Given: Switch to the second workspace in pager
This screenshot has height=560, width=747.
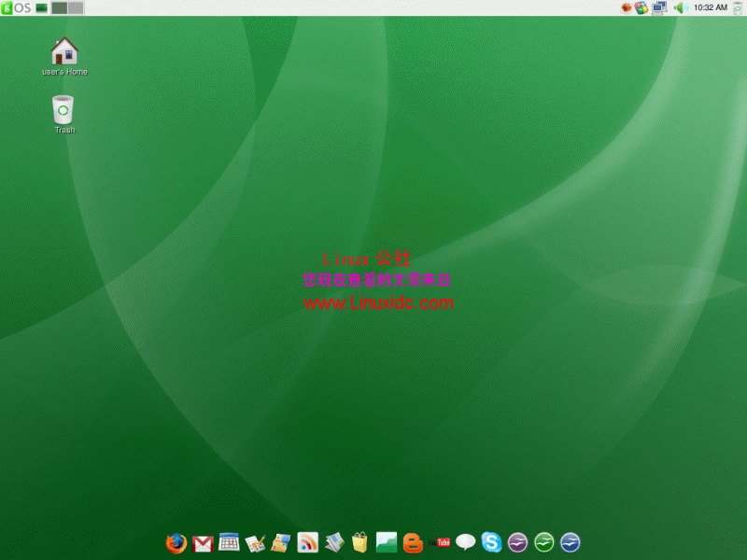Looking at the screenshot, I should [75, 7].
